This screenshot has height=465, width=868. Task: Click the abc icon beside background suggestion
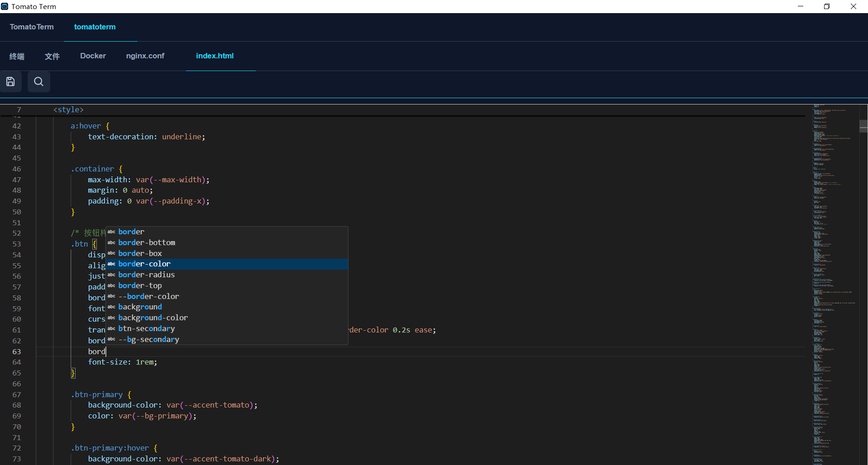pos(111,307)
